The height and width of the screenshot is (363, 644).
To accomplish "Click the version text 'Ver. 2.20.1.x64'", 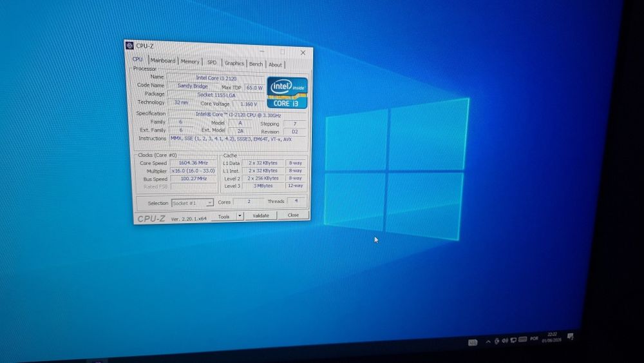I will pos(189,219).
